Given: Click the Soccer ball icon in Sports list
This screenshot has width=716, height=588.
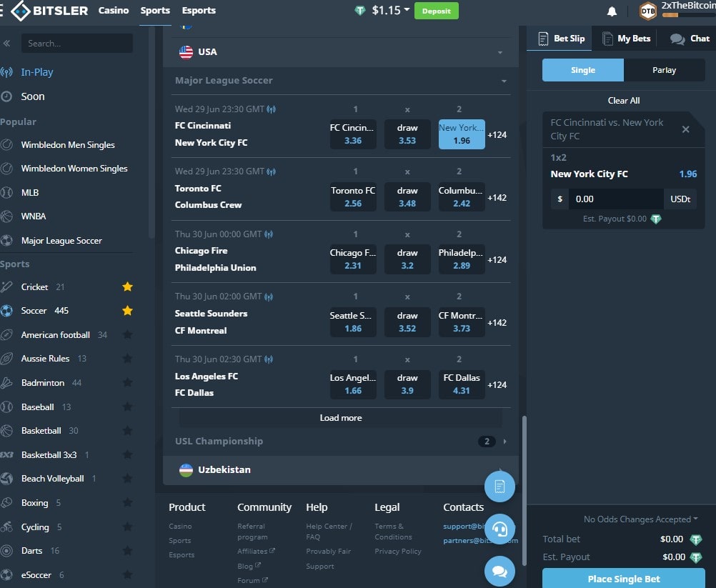Looking at the screenshot, I should click(6, 311).
